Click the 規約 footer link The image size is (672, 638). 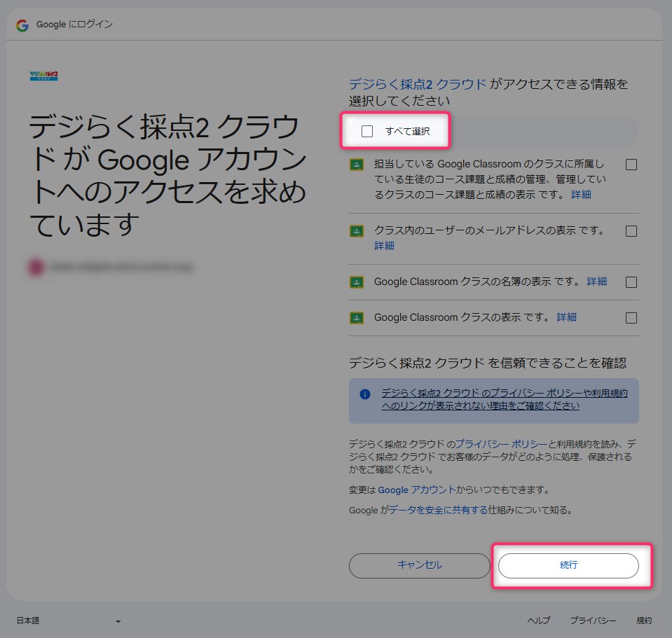(x=644, y=620)
